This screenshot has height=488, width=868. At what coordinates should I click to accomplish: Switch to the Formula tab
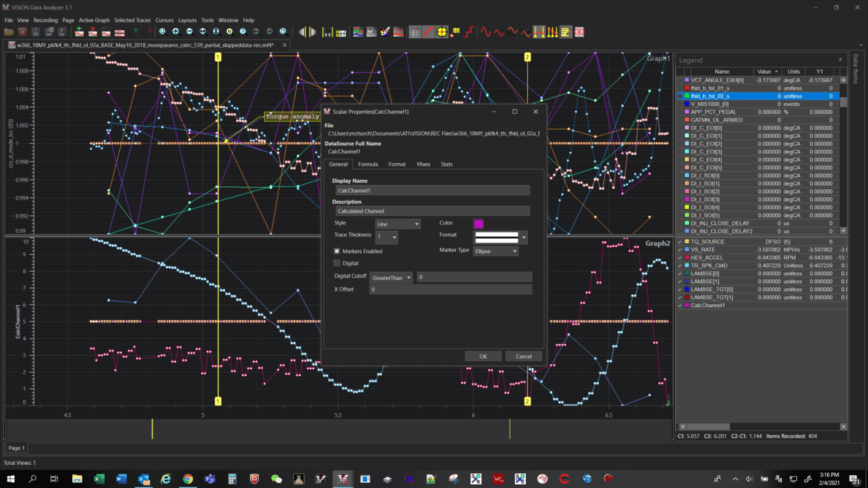click(368, 164)
